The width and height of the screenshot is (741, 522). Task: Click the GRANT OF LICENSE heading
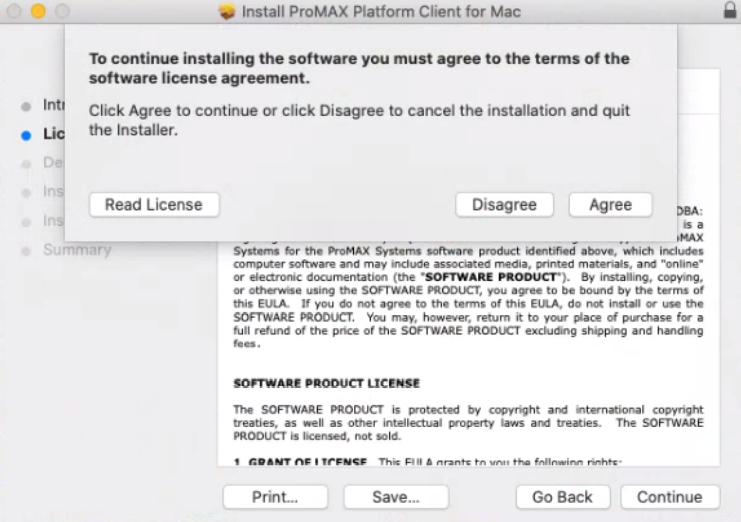tap(307, 462)
